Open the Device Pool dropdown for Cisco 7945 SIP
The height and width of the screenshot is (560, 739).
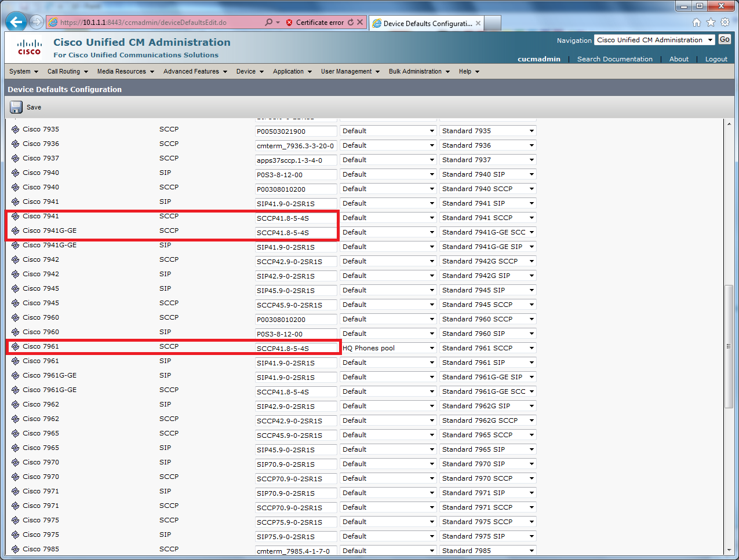[387, 290]
